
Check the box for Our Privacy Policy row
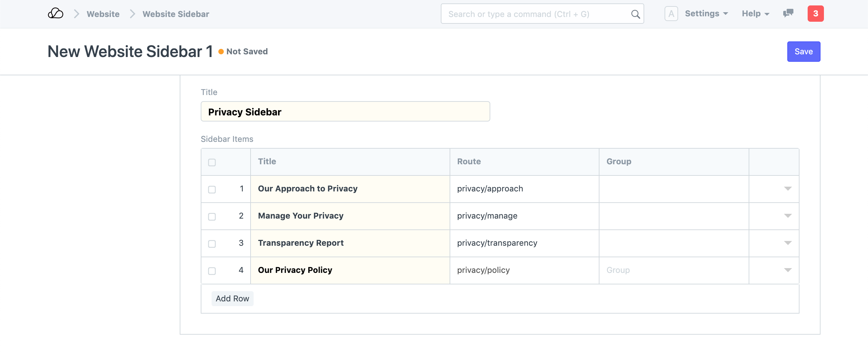(x=212, y=271)
